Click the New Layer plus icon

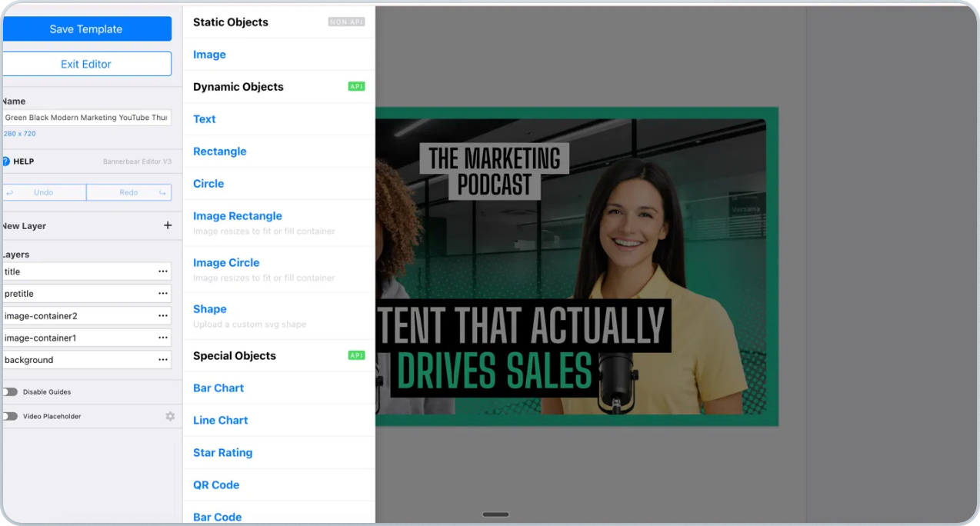tap(168, 225)
